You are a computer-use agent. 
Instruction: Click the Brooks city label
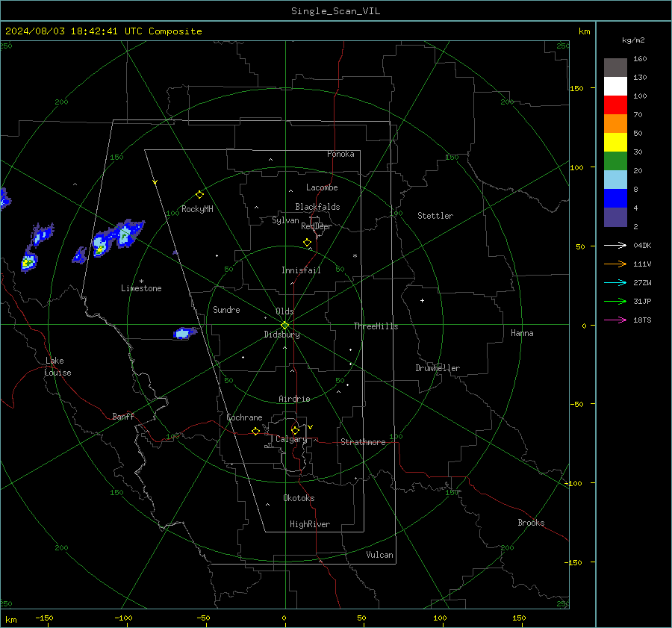pos(531,523)
